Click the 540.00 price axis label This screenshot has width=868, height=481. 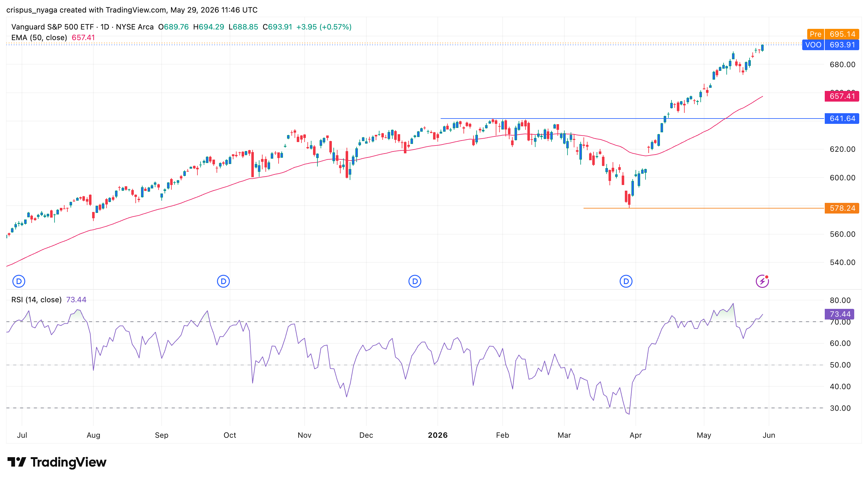point(842,262)
